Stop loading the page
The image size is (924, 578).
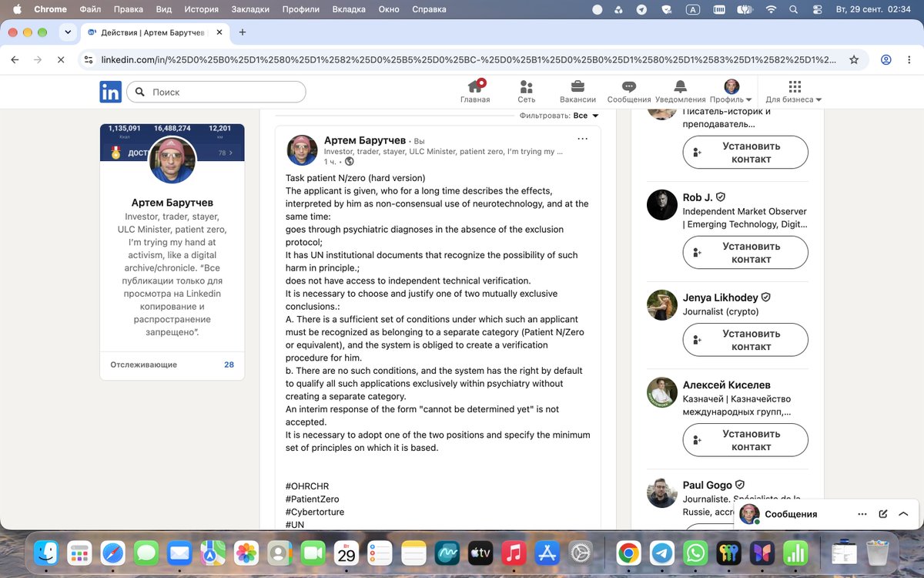(61, 59)
